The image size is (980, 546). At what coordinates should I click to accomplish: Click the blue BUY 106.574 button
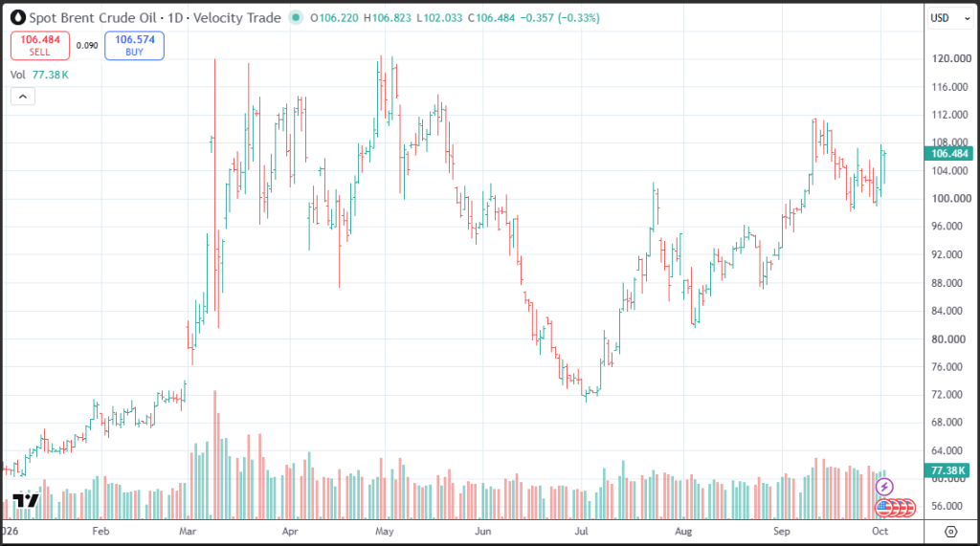coord(134,46)
